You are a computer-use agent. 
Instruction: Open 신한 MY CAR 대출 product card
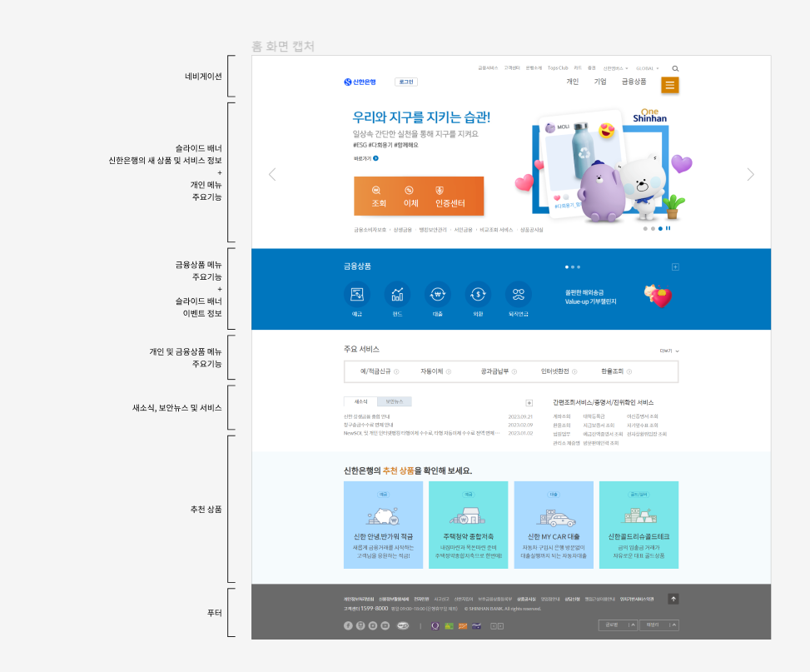(554, 525)
